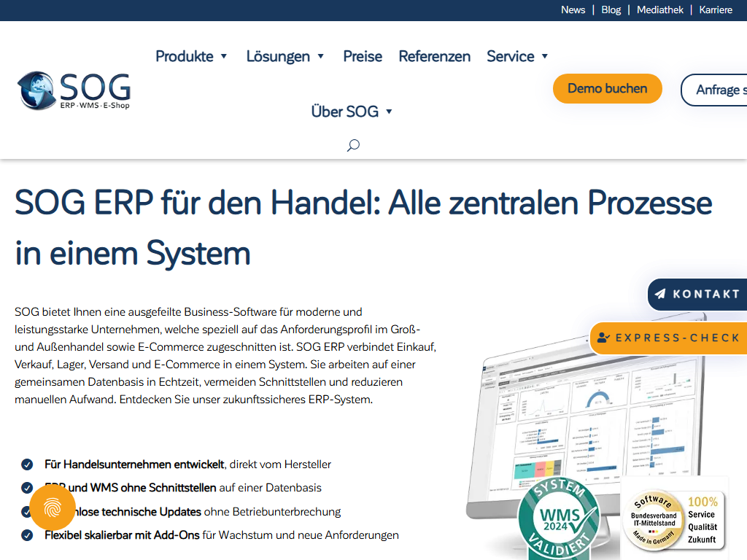The width and height of the screenshot is (747, 560).
Task: Open the News link
Action: 573,10
